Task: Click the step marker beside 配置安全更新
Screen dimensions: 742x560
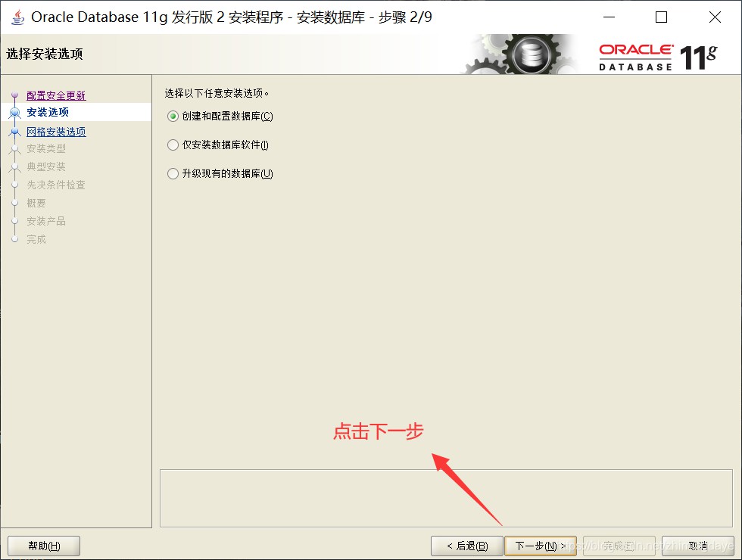Action: (x=14, y=96)
